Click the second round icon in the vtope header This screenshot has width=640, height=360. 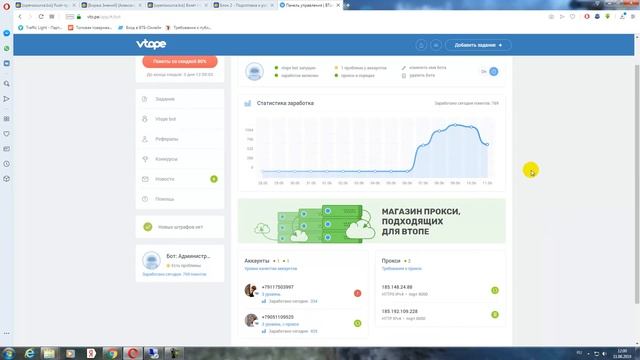436,45
